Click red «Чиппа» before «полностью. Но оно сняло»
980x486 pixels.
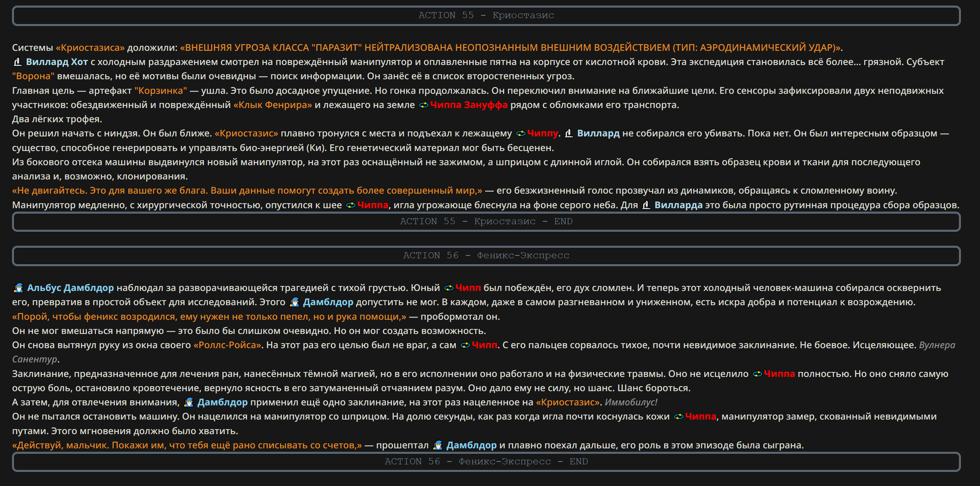coord(779,374)
